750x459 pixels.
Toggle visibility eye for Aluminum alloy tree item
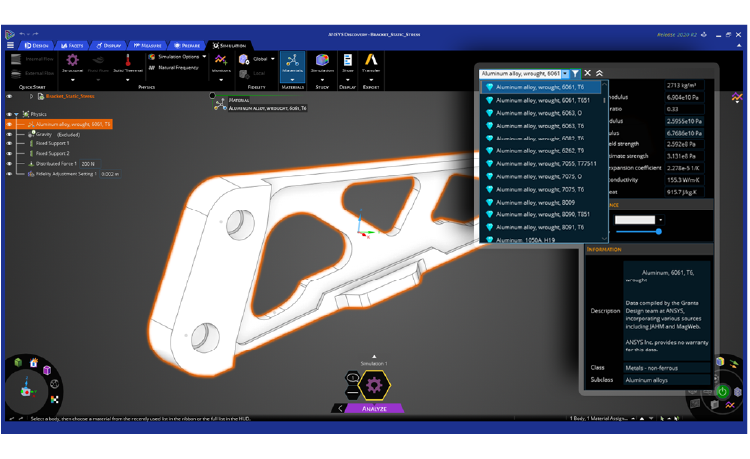point(9,124)
